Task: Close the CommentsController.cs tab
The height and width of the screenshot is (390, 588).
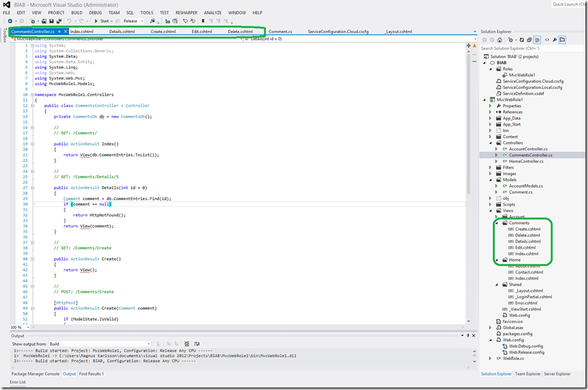Action: pyautogui.click(x=65, y=31)
